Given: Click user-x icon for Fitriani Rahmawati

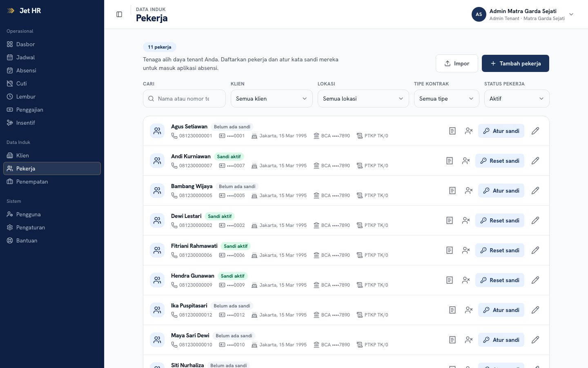Looking at the screenshot, I should point(466,250).
